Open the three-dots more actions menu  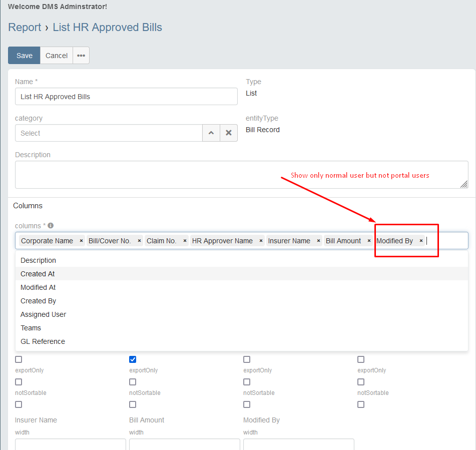[81, 56]
